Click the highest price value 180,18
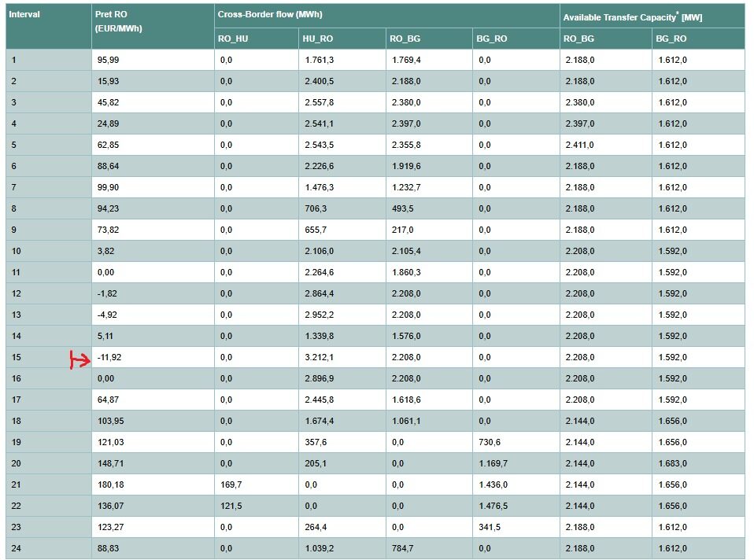The height and width of the screenshot is (560, 754). 109,484
